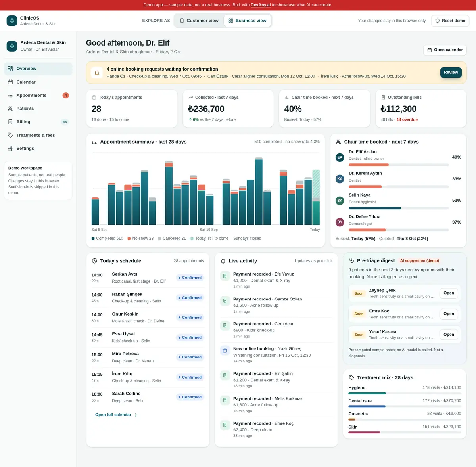Click tag icon beside Treatment mix heading
The width and height of the screenshot is (476, 467).
tap(351, 377)
